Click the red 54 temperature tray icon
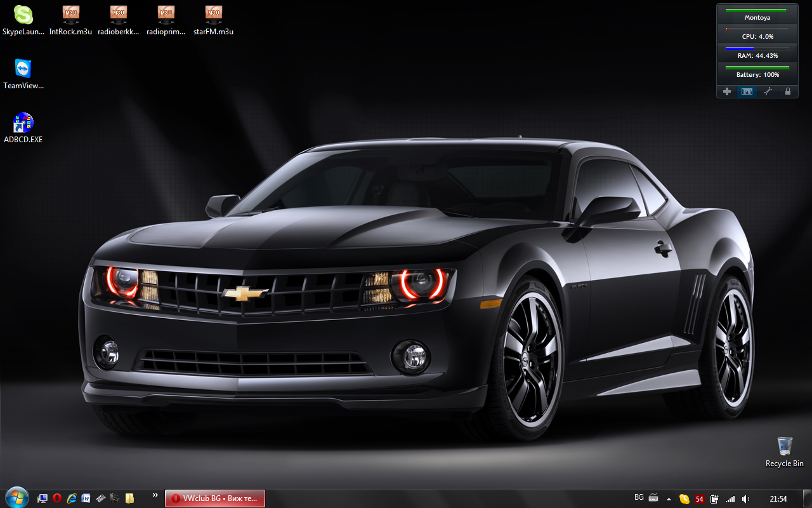This screenshot has height=508, width=812. coord(700,499)
